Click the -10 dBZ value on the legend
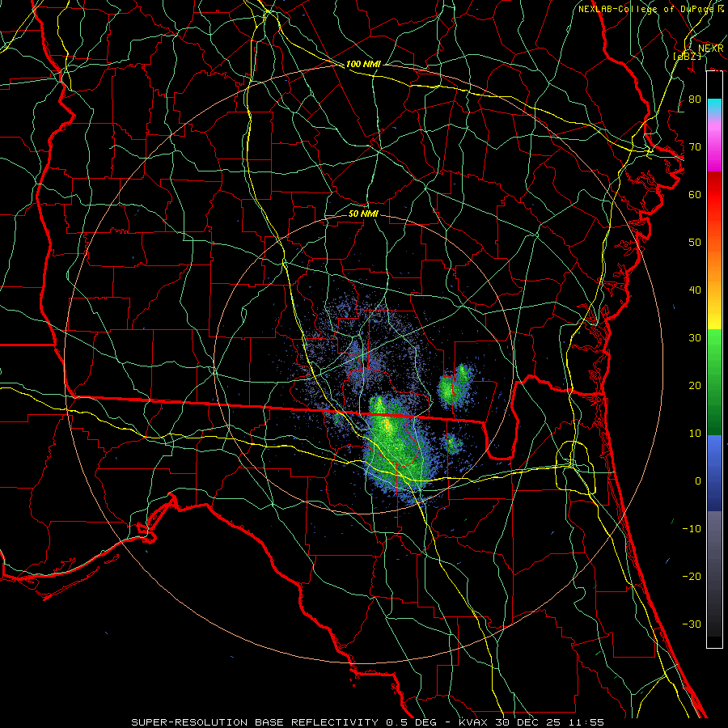728x728 pixels. coord(692,529)
